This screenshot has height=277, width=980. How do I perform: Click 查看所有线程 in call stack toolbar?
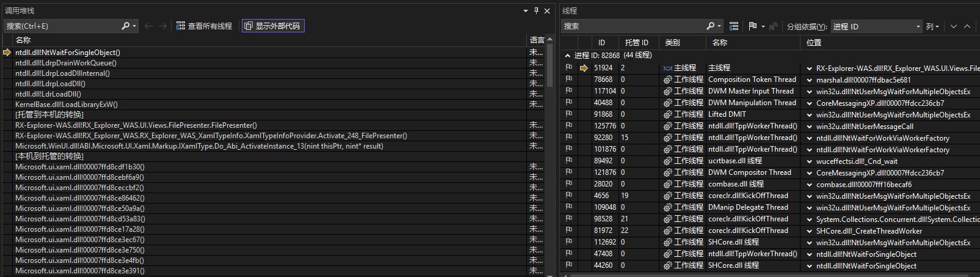pos(205,26)
